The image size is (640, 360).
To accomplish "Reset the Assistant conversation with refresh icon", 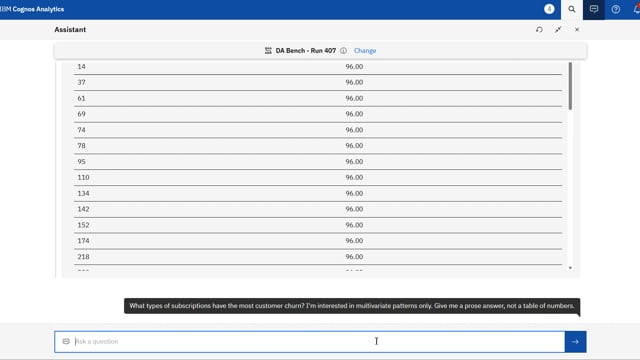I will pos(539,29).
